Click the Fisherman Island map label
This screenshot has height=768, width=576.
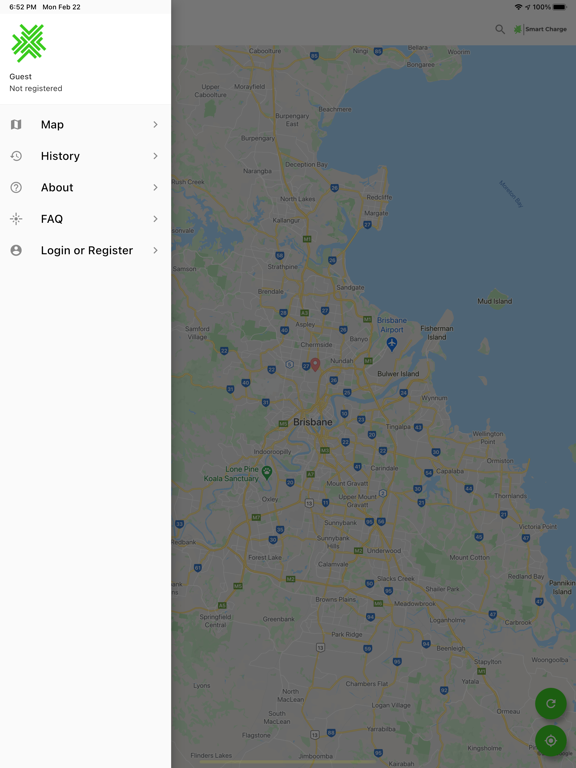437,333
